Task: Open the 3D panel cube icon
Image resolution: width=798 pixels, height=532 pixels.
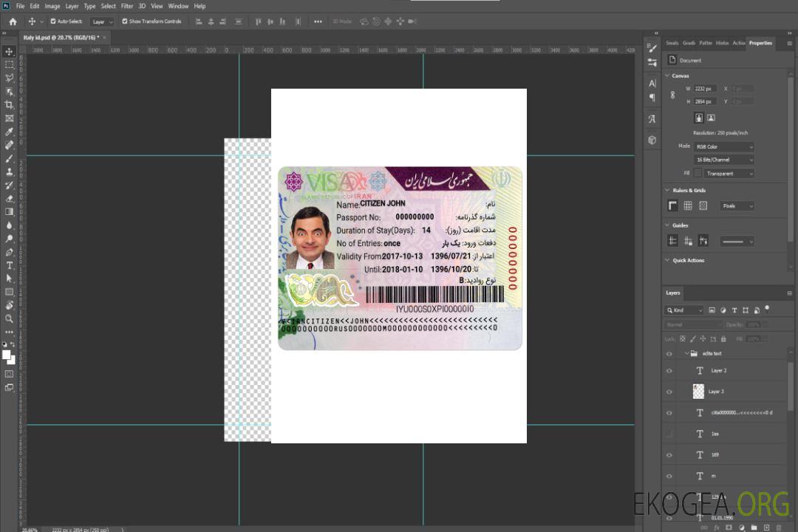Action: point(652,140)
